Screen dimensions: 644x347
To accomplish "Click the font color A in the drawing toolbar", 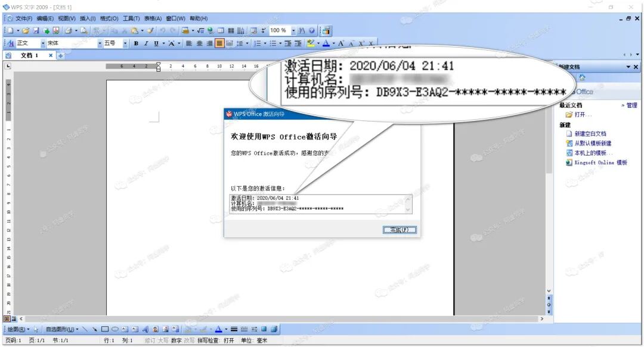I will (218, 329).
